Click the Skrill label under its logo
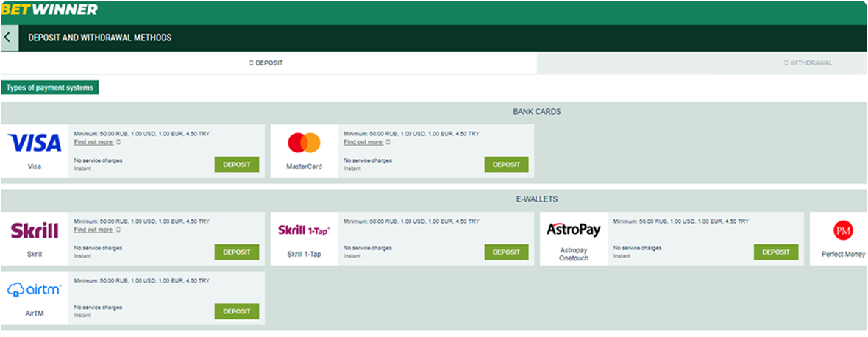The height and width of the screenshot is (337, 868). [35, 254]
